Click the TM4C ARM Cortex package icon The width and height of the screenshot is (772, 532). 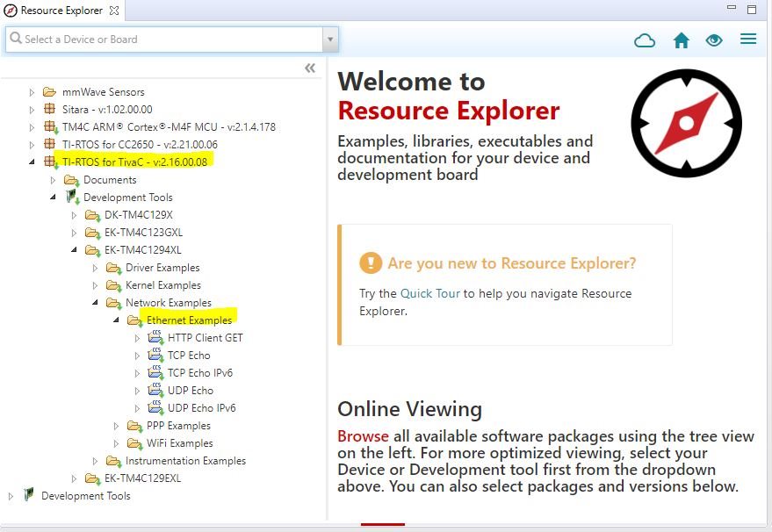[50, 127]
